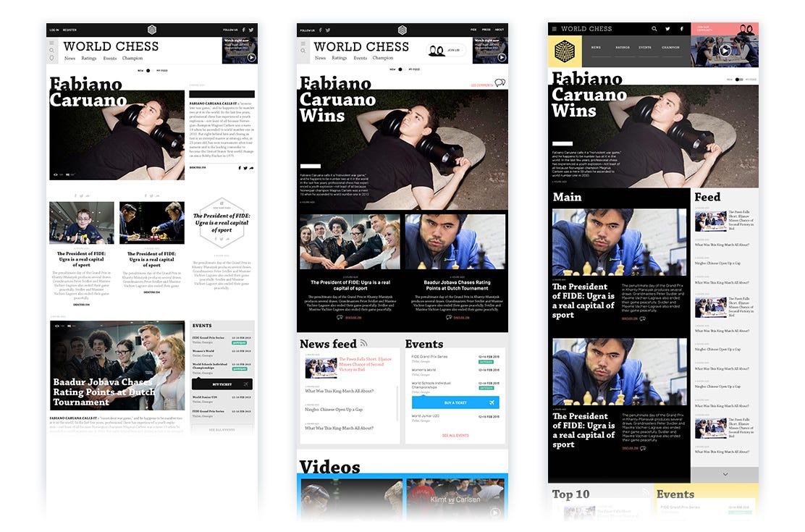
Task: Click the black Buy Ticket button in left mockup
Action: tap(222, 384)
